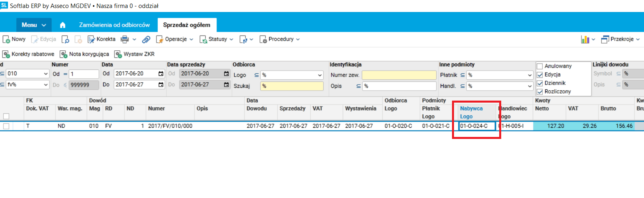Viewport: 644px width, 198px height.
Task: Click the Logo subset operator symbol
Action: click(256, 75)
